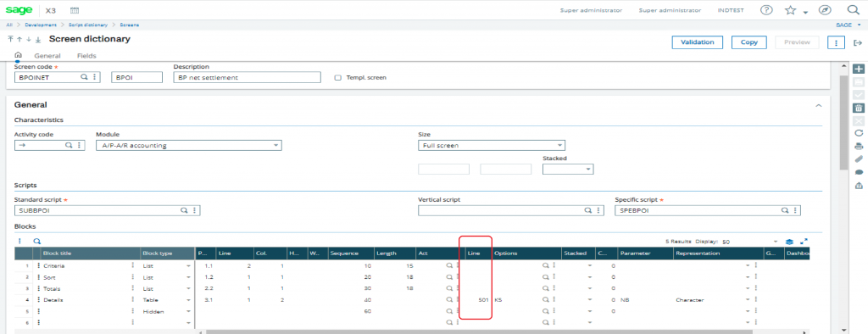Click the Description field BP net settlement

[x=247, y=77]
